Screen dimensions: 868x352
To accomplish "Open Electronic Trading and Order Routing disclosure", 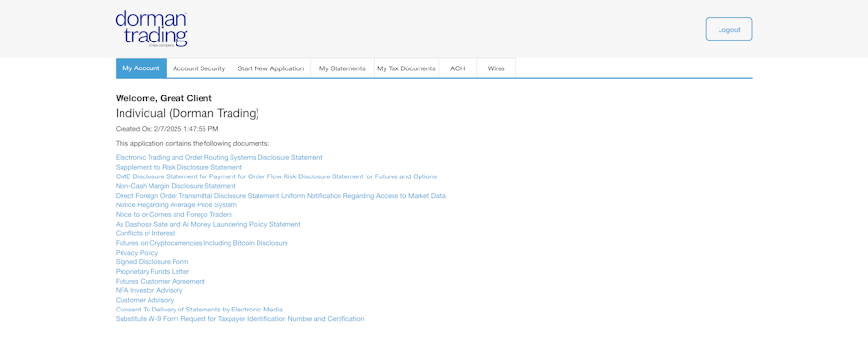I will pyautogui.click(x=219, y=158).
